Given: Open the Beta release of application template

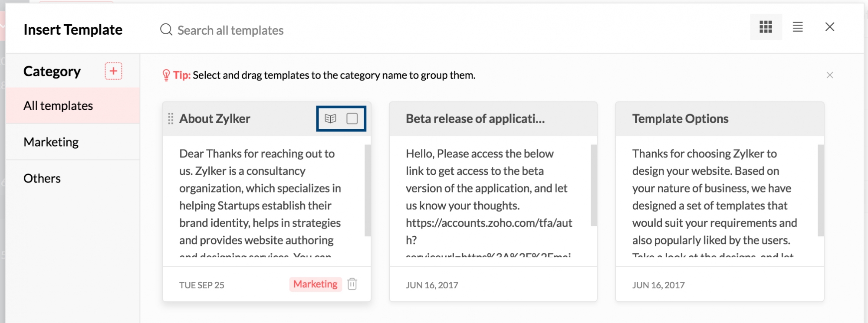Looking at the screenshot, I should pyautogui.click(x=475, y=119).
